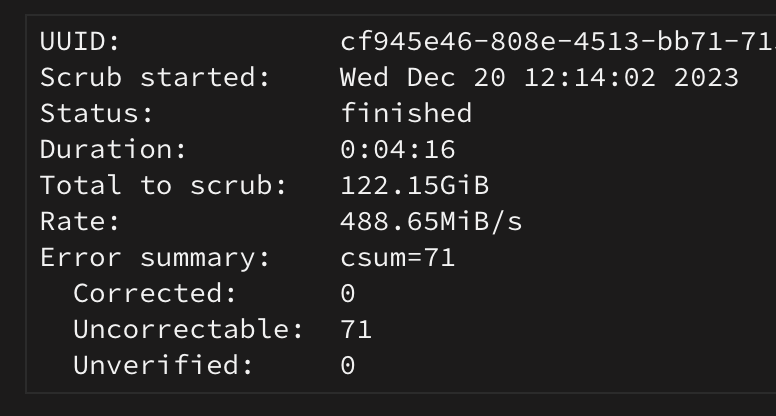776x416 pixels.
Task: Click the csum=71 error summary value
Action: [398, 258]
